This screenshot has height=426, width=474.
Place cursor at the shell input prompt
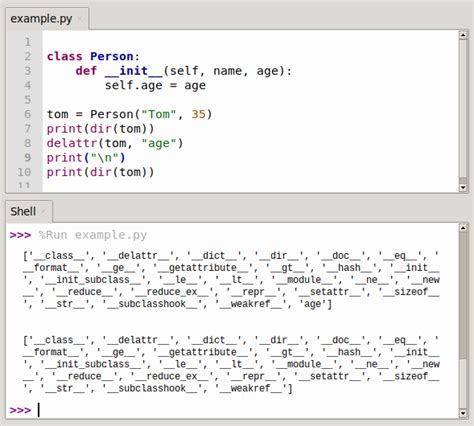tap(39, 410)
